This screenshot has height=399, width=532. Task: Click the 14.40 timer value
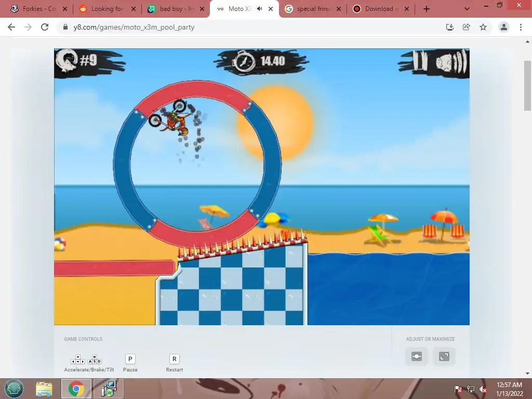coord(273,61)
